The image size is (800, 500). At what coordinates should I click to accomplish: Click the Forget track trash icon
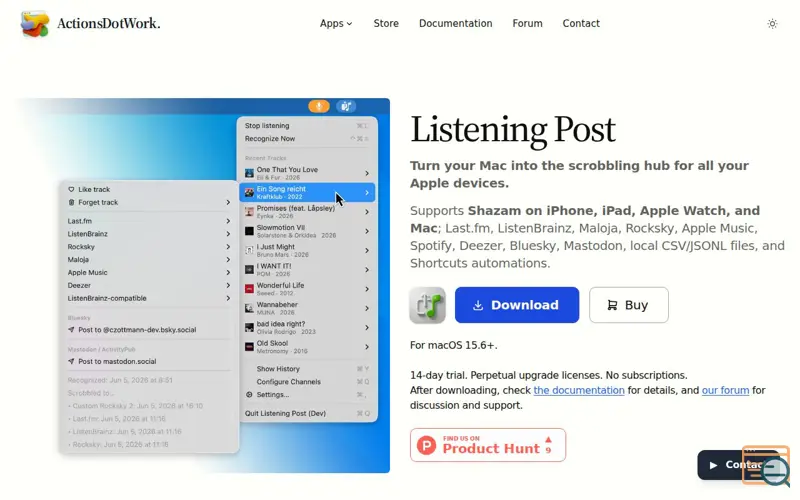coord(71,203)
